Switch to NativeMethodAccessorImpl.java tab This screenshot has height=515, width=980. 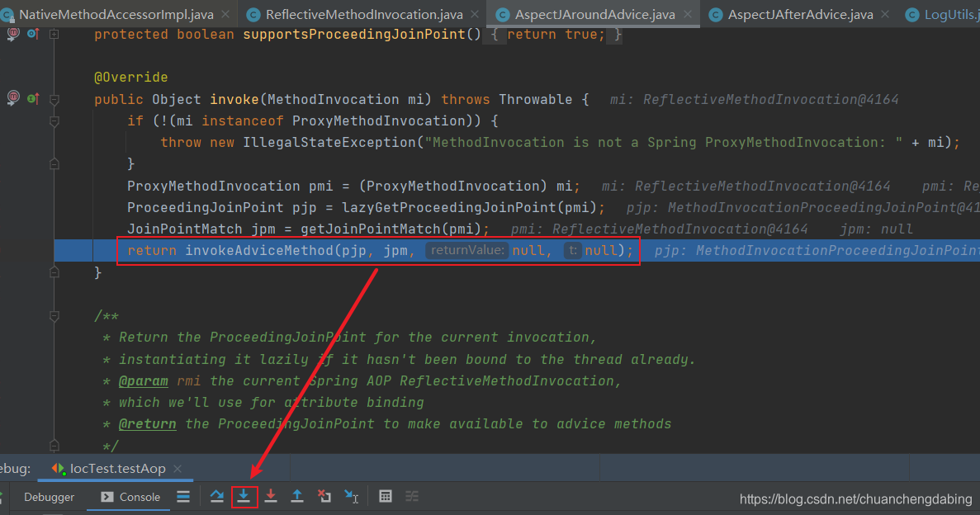tap(116, 14)
